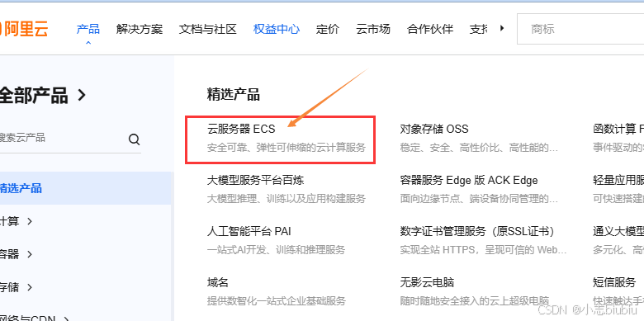Screen dimensions: 644x321
Task: Click the nav overflow right arrow
Action: coord(501,28)
